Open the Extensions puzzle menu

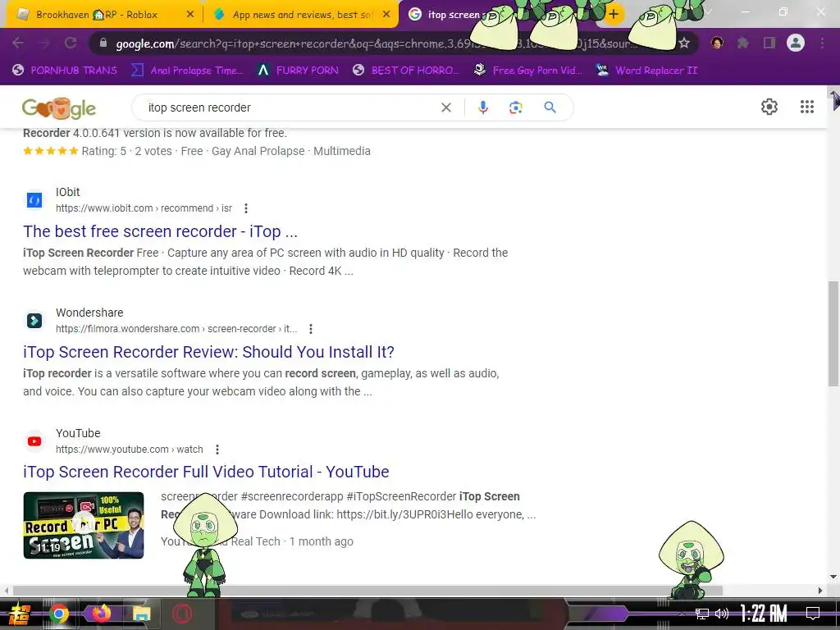743,43
